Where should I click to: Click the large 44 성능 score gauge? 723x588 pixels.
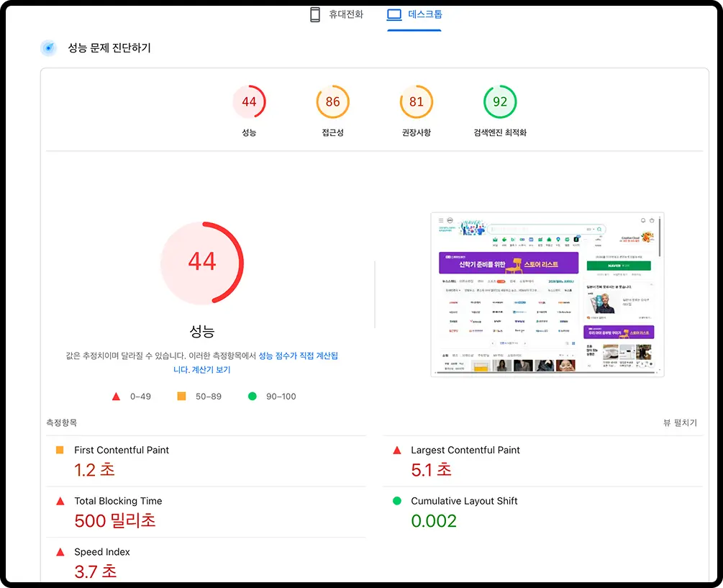pos(202,262)
